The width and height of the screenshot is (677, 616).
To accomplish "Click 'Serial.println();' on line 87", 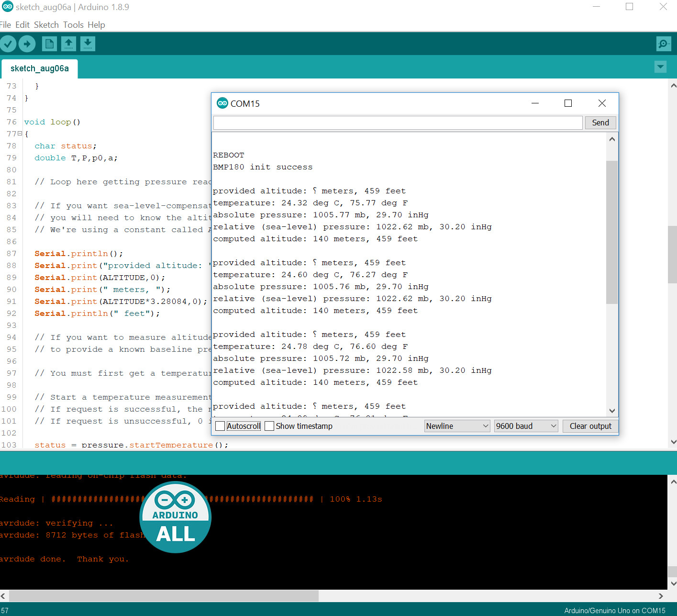I will click(x=78, y=254).
